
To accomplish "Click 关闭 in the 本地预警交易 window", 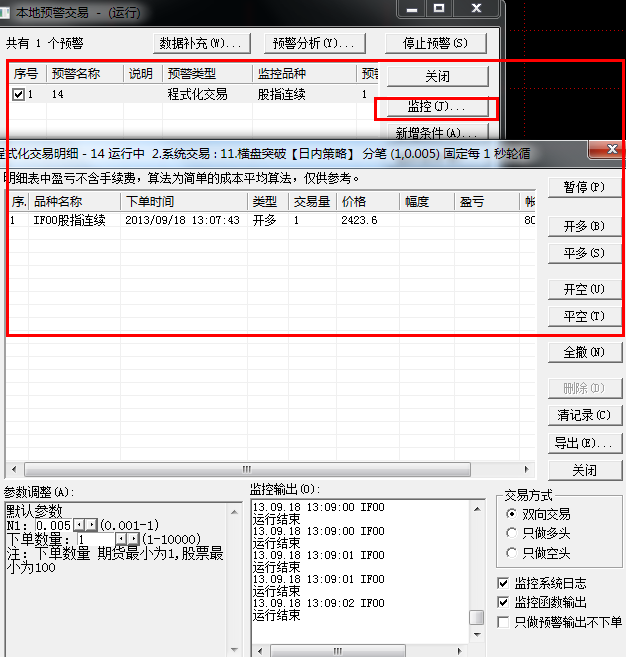I will tap(437, 77).
